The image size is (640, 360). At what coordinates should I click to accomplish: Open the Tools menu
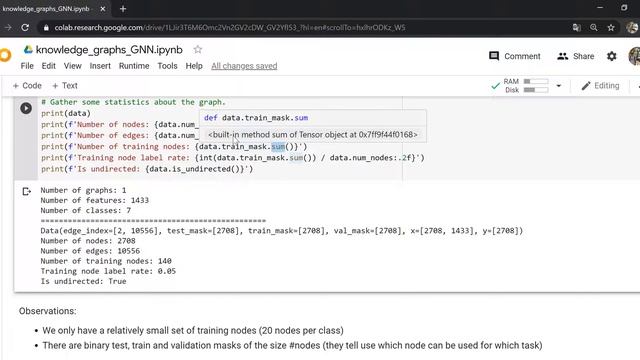(167, 66)
